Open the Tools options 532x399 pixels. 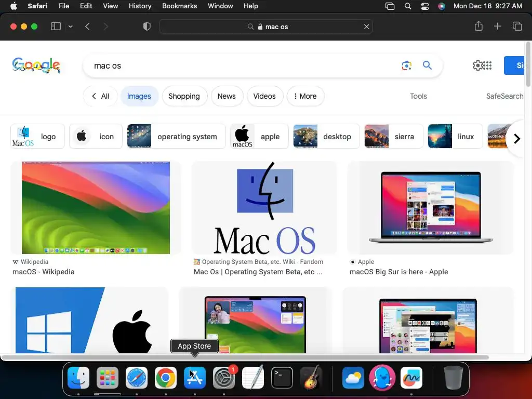[418, 96]
